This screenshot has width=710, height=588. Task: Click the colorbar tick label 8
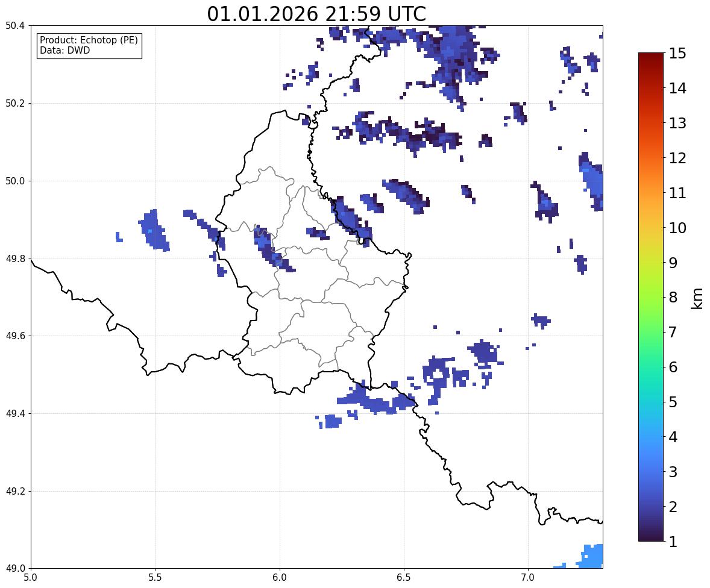tap(673, 298)
